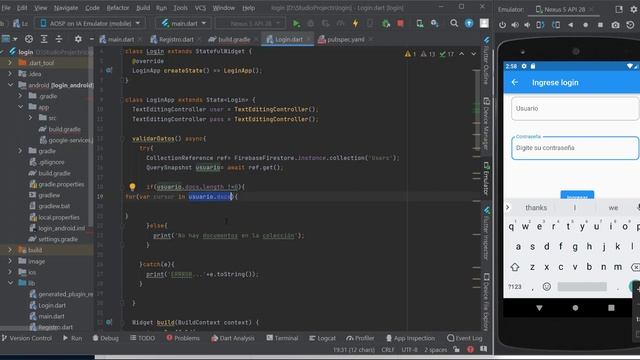The width and height of the screenshot is (640, 360).
Task: Tap the Shift key on phone keyboard
Action: [515, 267]
